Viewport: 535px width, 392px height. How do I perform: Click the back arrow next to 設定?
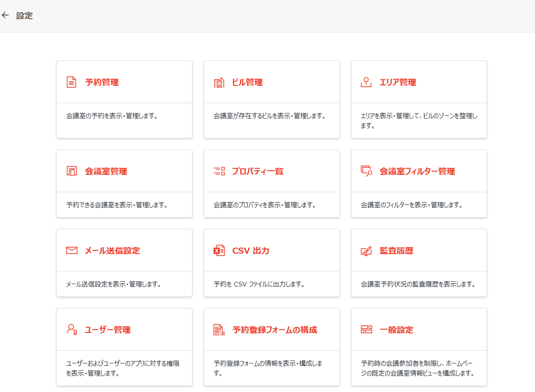pyautogui.click(x=5, y=15)
